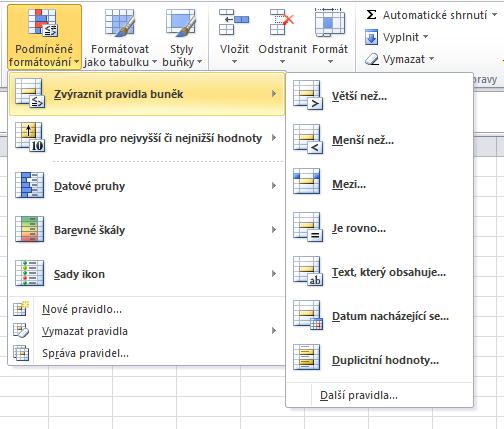Click the Vložit cells icon
The width and height of the screenshot is (504, 429).
[x=234, y=22]
